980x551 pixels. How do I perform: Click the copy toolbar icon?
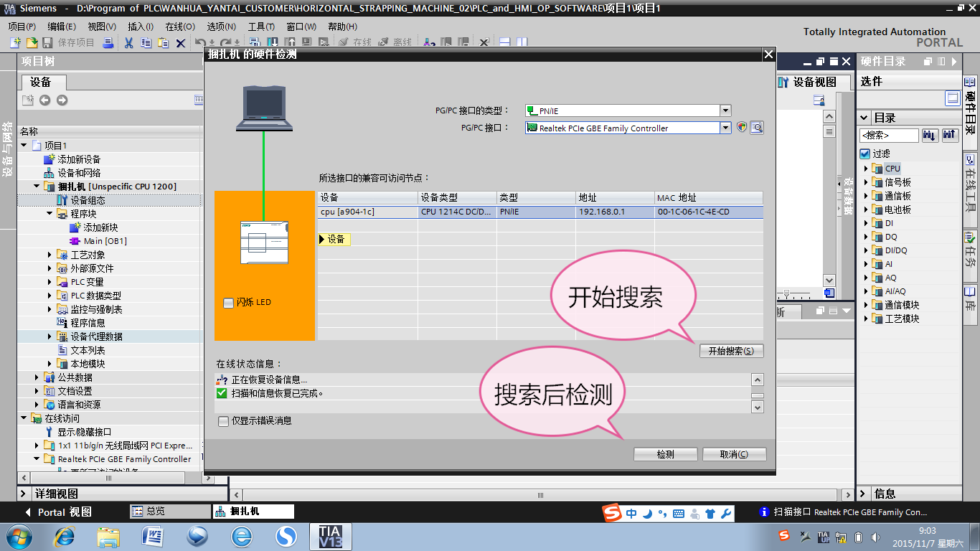pos(146,43)
